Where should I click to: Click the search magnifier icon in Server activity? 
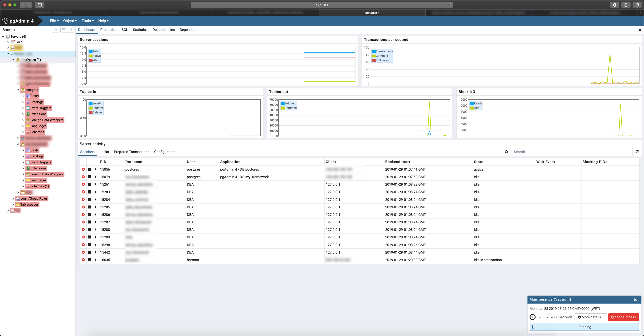507,152
